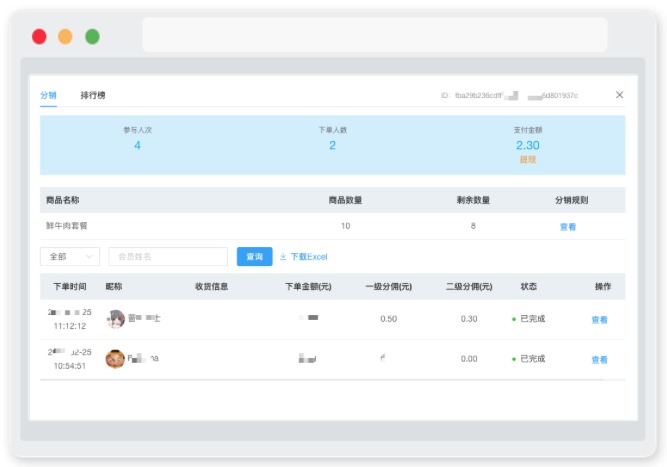Click the 鲜牛肉套餐 product name
Image resolution: width=667 pixels, height=467 pixels.
click(67, 226)
